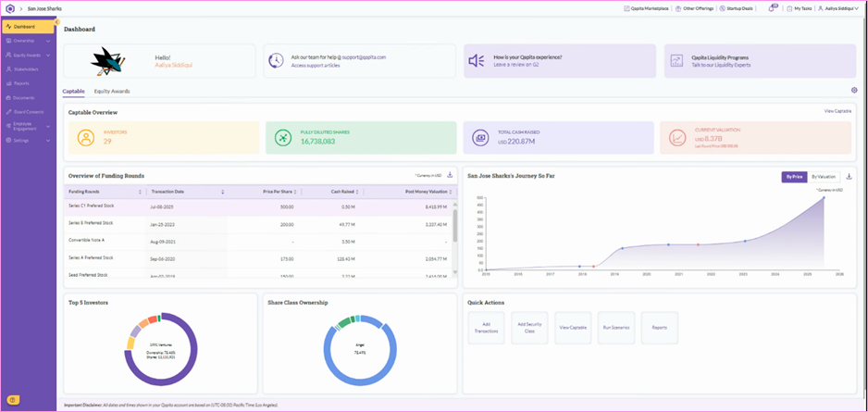Screen dimensions: 868x412
Task: Expand the Equity Awards sidebar menu
Action: pyautogui.click(x=28, y=56)
